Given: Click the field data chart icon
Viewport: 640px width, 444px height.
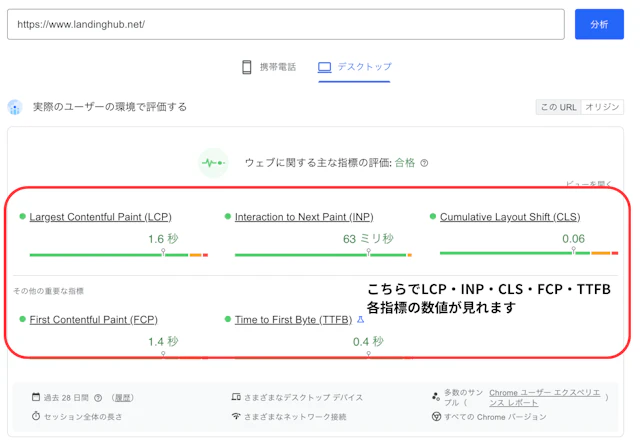Looking at the screenshot, I should point(15,107).
